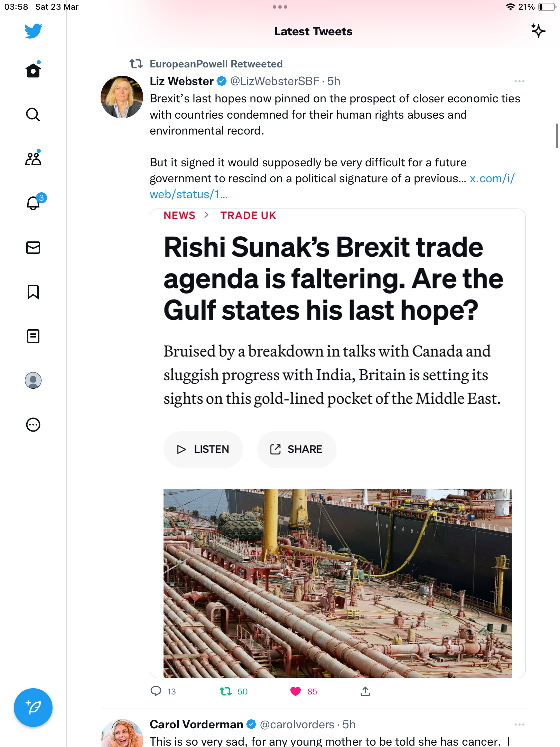Open the Bookmarks icon in sidebar
Screen dimensions: 560x747
click(33, 292)
